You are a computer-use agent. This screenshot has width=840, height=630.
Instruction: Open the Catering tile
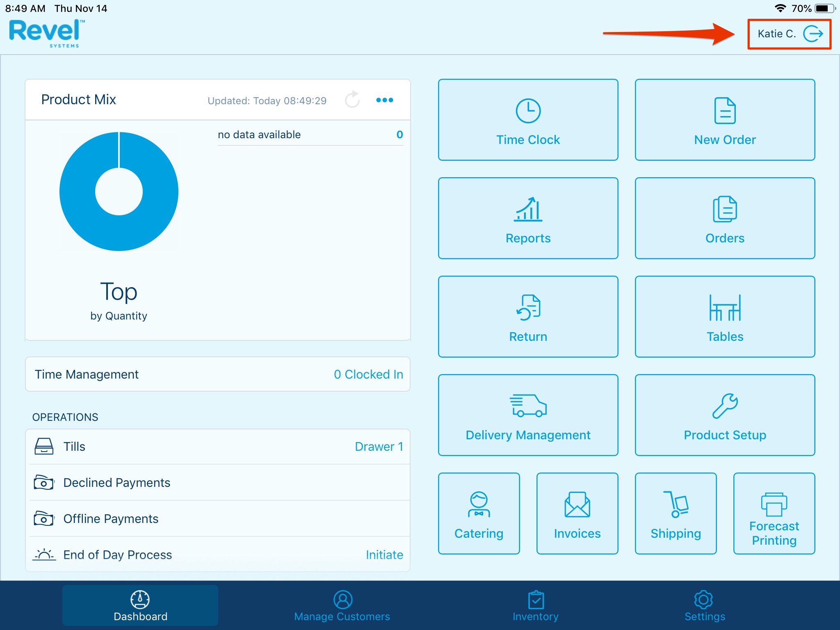pyautogui.click(x=479, y=514)
